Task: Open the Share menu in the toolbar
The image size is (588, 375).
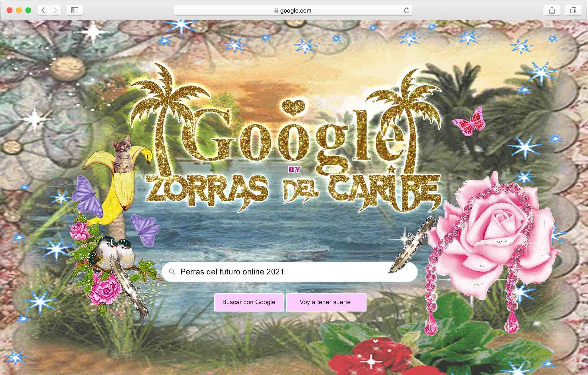Action: coord(552,10)
